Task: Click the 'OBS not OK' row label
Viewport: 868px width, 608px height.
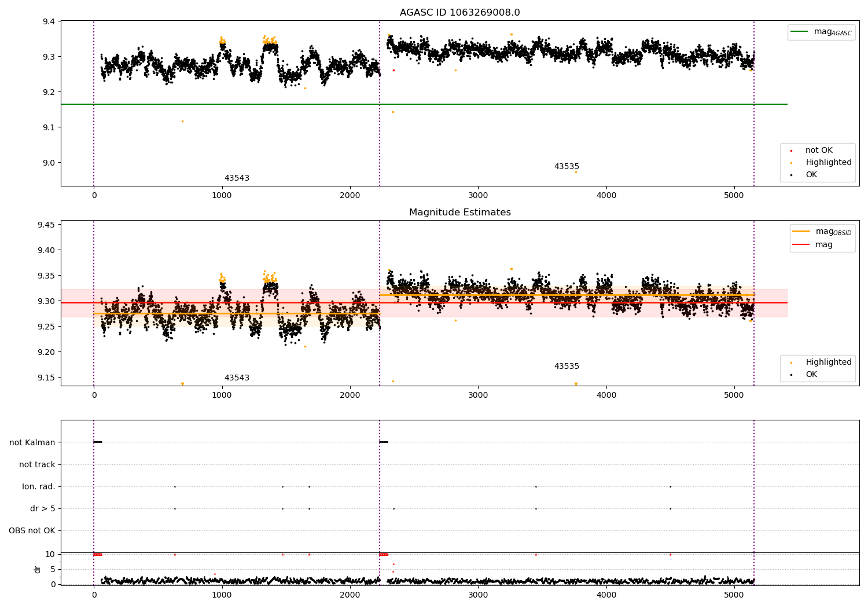Action: [x=32, y=531]
